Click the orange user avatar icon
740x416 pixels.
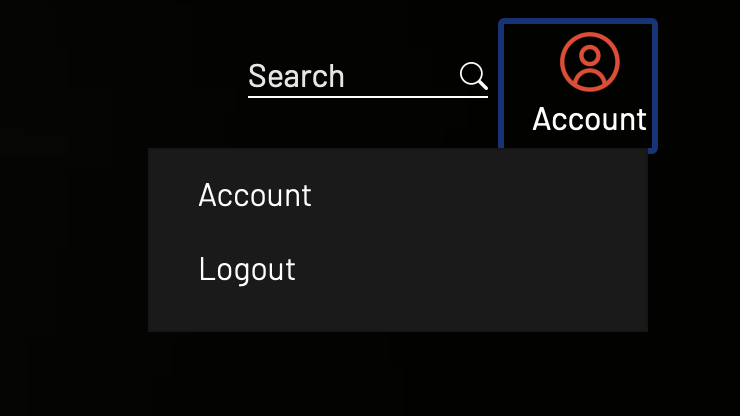pyautogui.click(x=589, y=62)
